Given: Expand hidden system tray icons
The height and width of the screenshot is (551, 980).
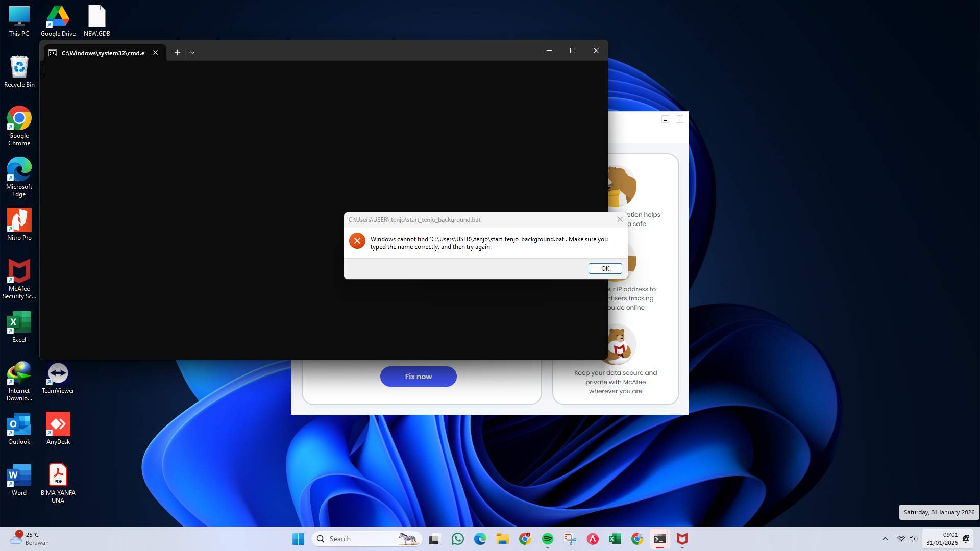Looking at the screenshot, I should click(x=885, y=538).
